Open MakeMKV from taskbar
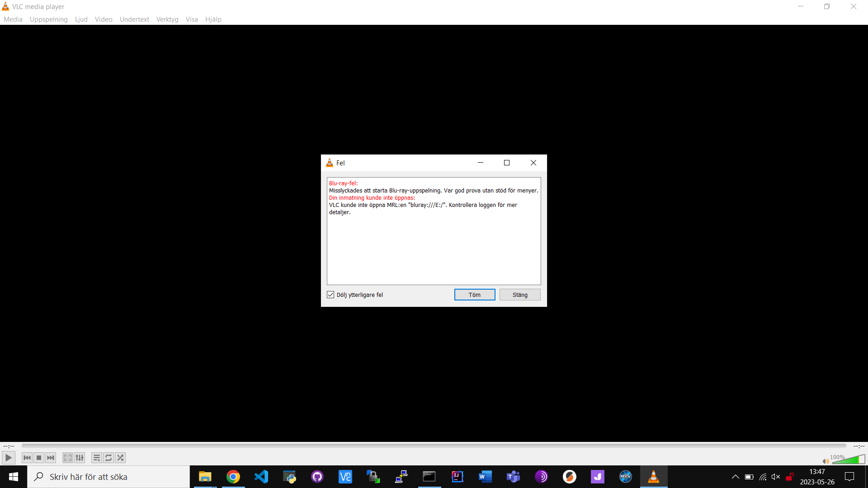Viewport: 868px width, 488px height. pos(626,477)
